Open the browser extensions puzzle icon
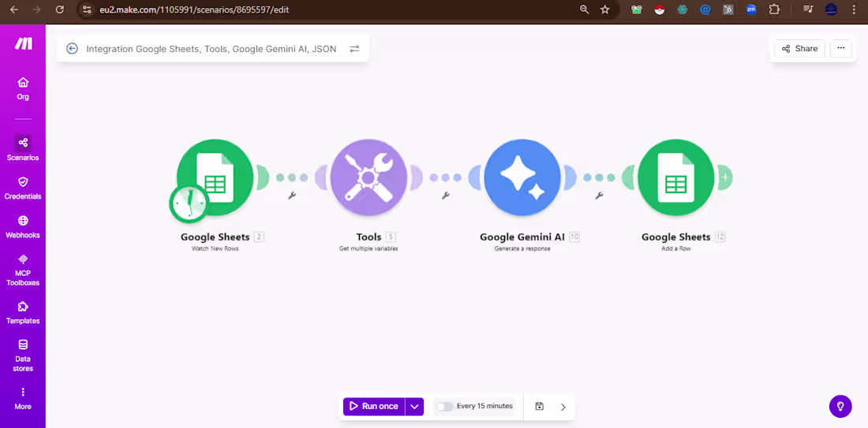This screenshot has height=428, width=868. 774,9
